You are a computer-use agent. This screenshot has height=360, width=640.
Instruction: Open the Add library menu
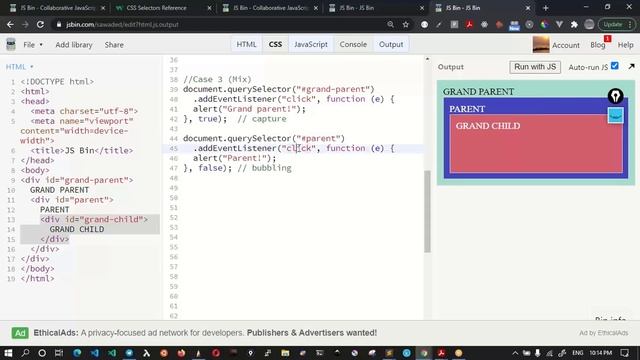[74, 45]
